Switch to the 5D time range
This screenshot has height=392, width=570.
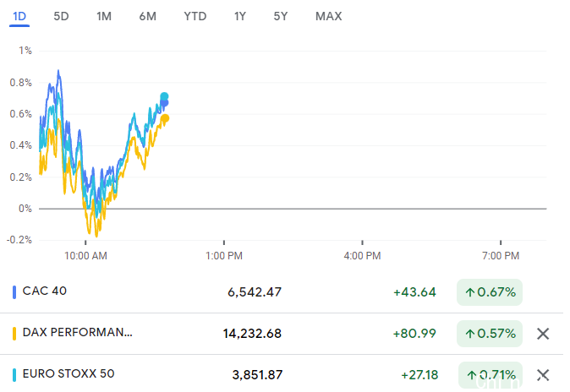[61, 16]
